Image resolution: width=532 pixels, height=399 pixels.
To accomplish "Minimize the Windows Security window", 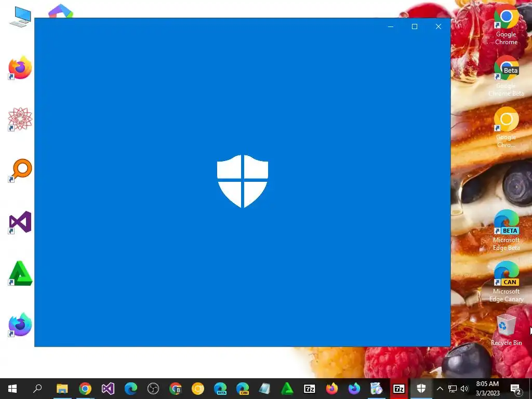I will pyautogui.click(x=391, y=26).
